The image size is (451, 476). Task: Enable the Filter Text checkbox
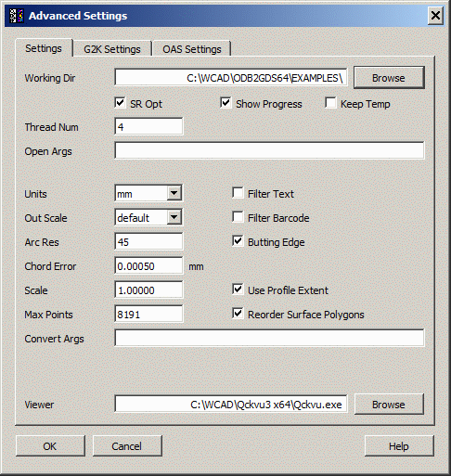[x=238, y=193]
